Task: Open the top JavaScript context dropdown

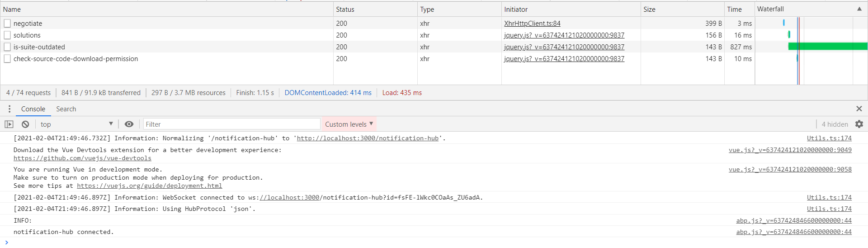Action: tap(76, 124)
